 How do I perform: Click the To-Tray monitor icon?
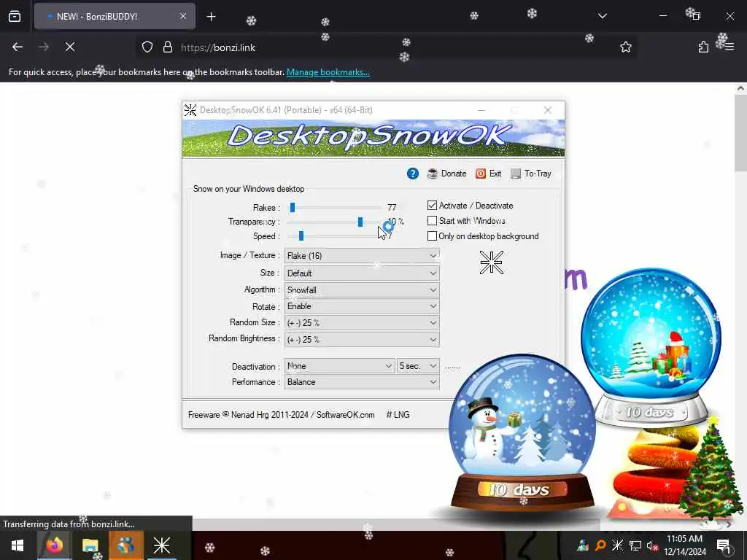pyautogui.click(x=516, y=174)
